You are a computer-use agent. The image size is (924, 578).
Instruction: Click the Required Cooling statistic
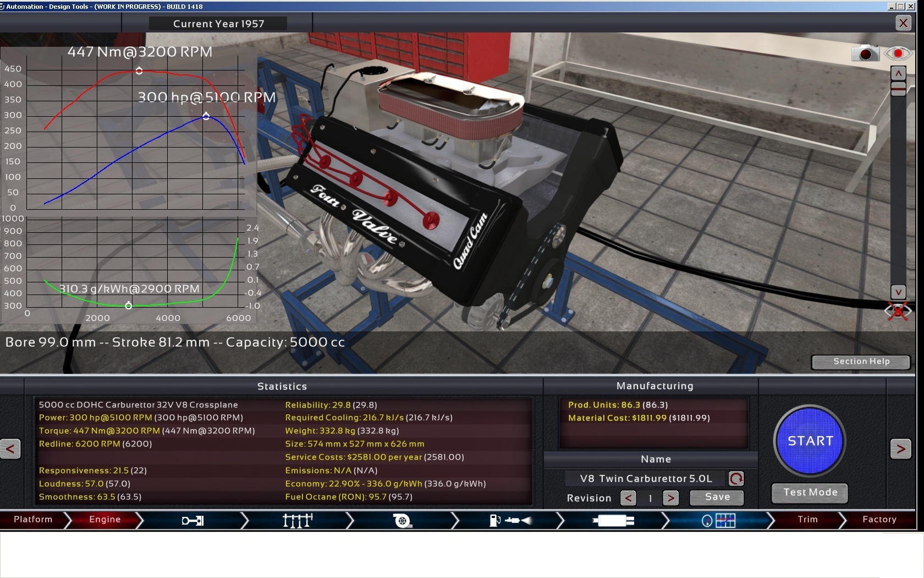(369, 418)
